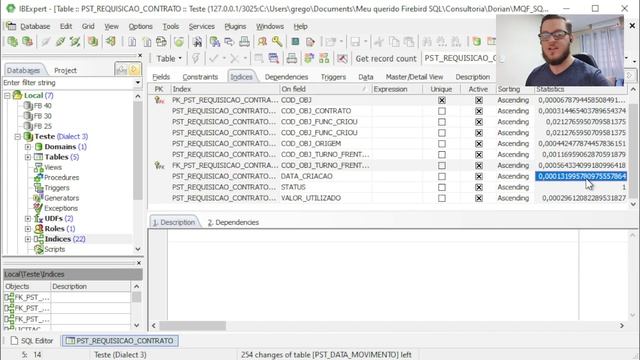Click the grayed plug connect icon
This screenshot has height=360, width=640.
point(46,41)
